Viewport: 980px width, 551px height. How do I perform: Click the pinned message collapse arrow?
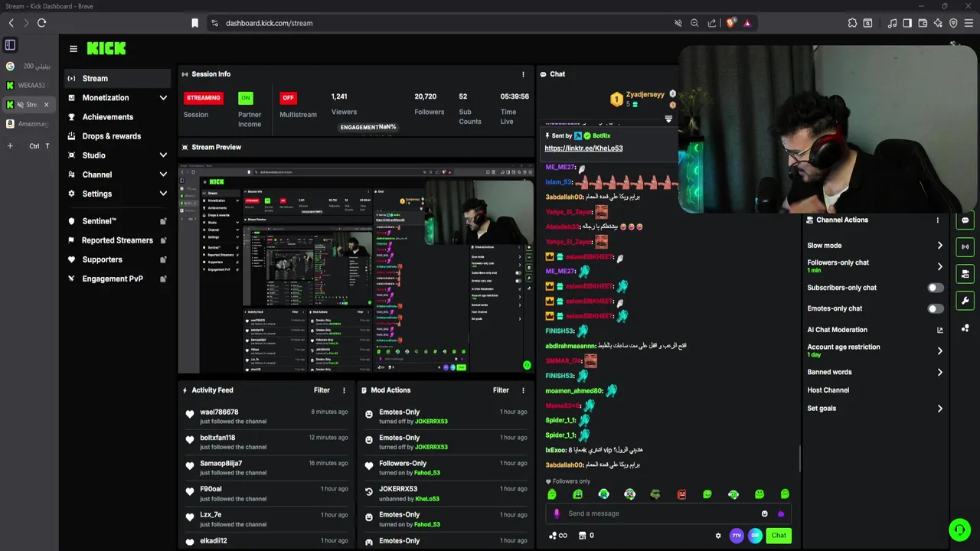(668, 119)
